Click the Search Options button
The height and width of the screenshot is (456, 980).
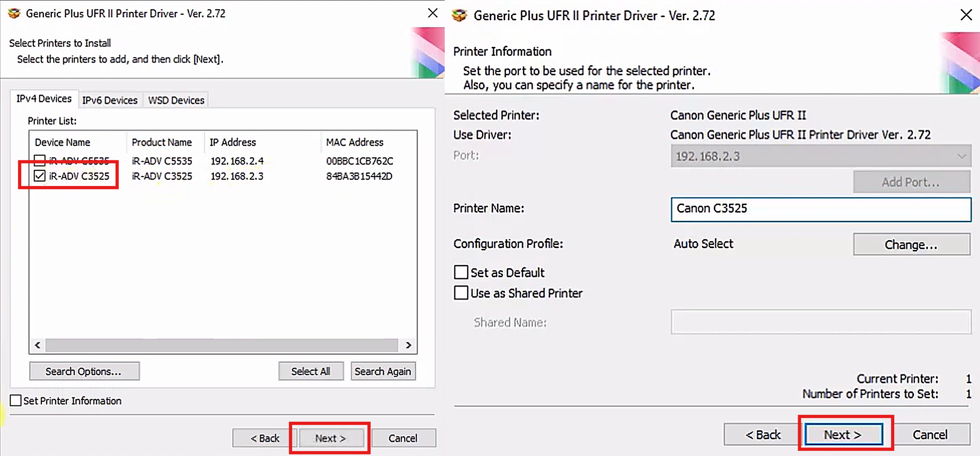[84, 371]
